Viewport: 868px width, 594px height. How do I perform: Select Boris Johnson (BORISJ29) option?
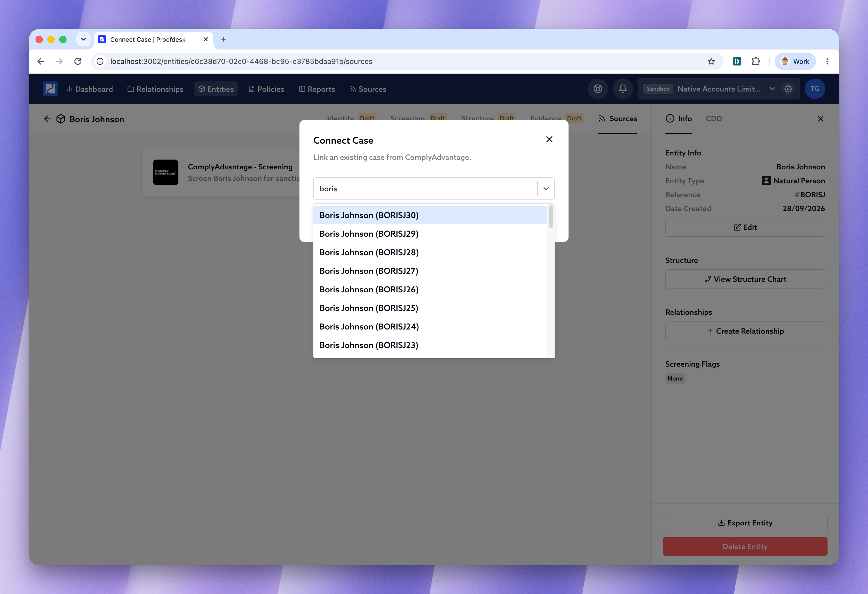(x=430, y=234)
